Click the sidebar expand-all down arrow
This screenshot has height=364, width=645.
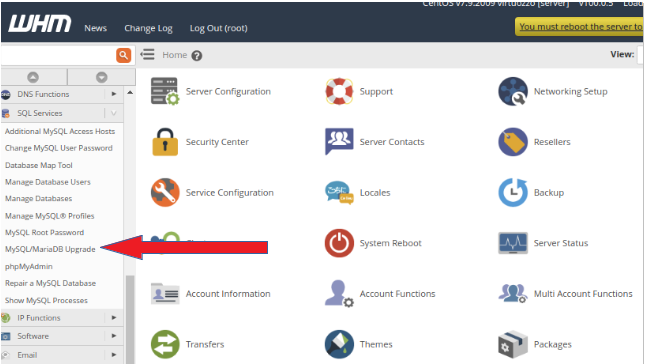[x=102, y=77]
